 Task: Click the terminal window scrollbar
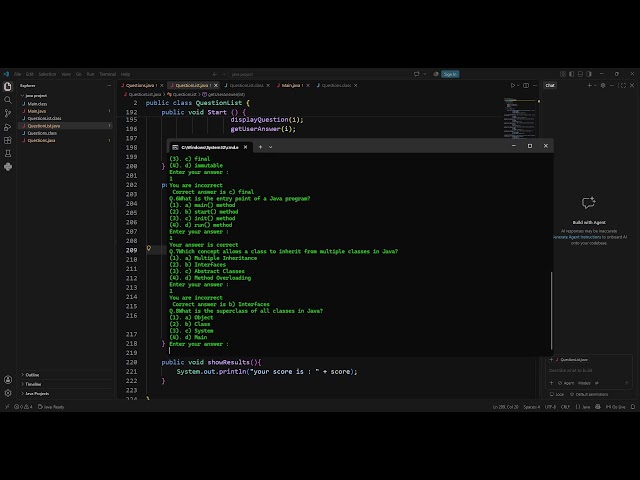(551, 310)
